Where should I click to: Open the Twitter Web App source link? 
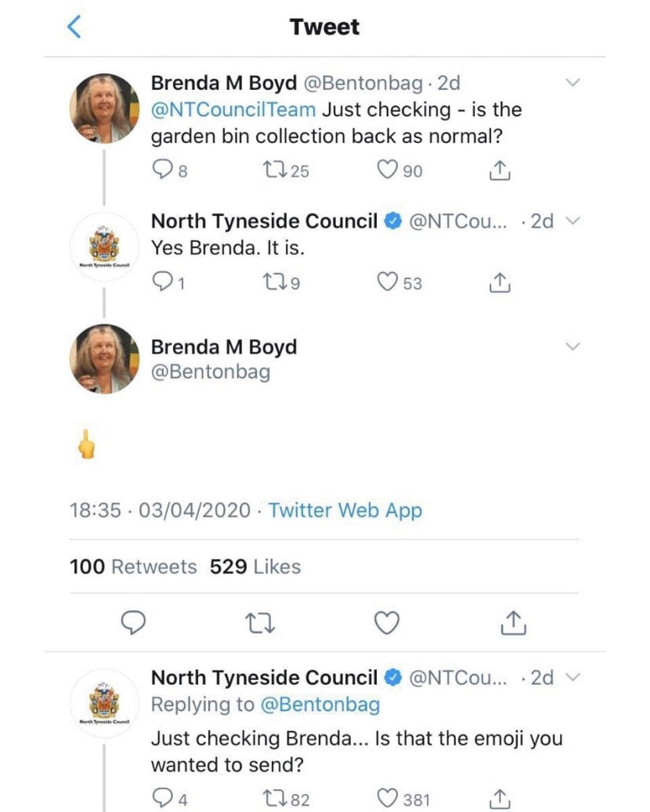pos(345,510)
